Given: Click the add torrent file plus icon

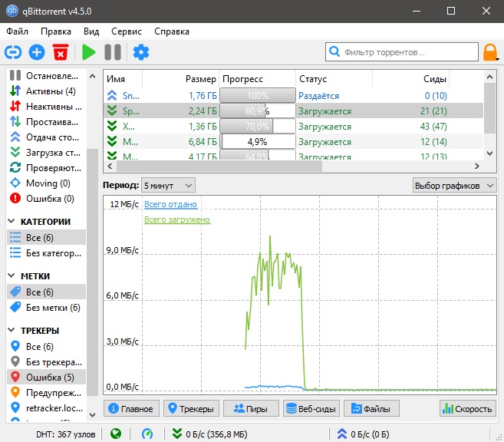Looking at the screenshot, I should (37, 52).
